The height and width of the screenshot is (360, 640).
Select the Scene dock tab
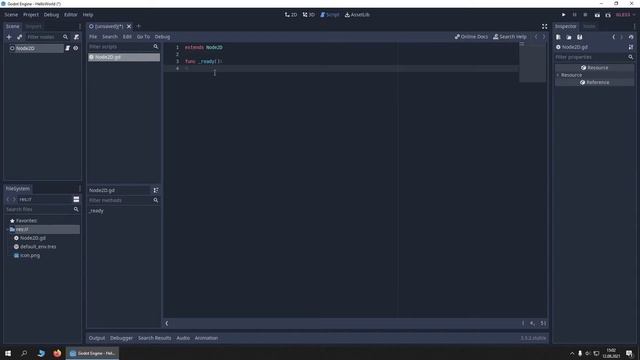coord(12,26)
